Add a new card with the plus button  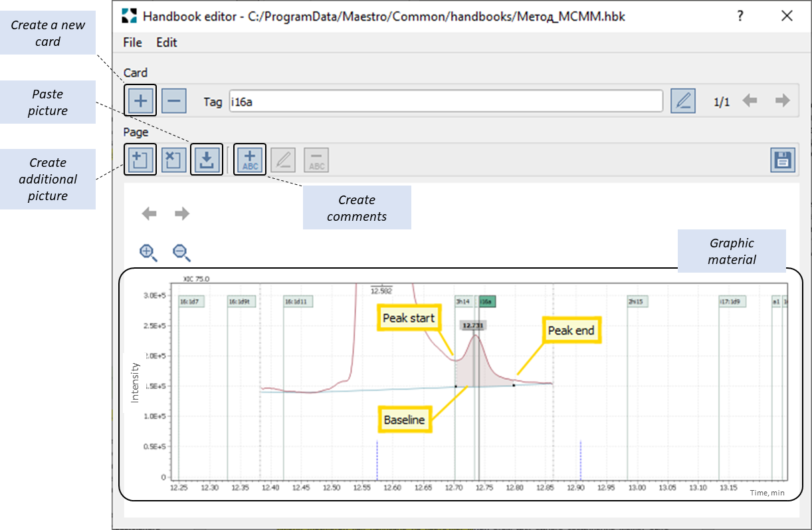[140, 101]
